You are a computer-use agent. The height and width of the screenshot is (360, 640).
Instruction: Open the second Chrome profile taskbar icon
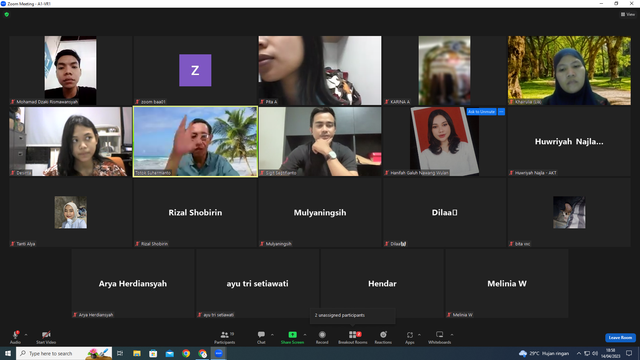pos(202,353)
